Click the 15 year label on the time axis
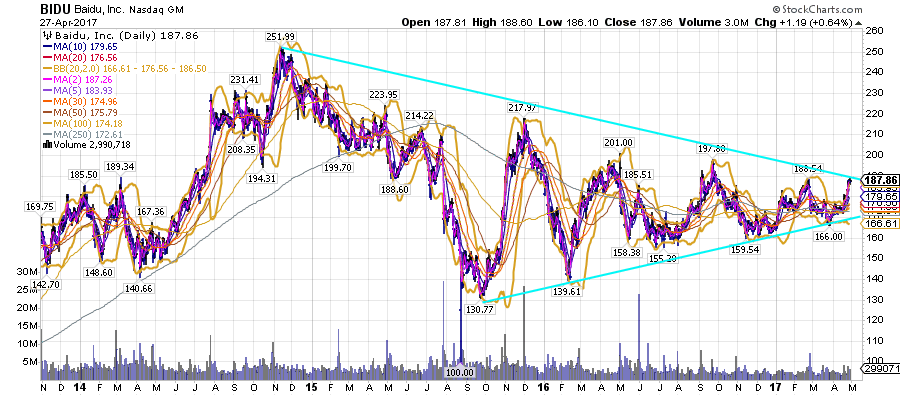The width and height of the screenshot is (900, 396). click(313, 387)
